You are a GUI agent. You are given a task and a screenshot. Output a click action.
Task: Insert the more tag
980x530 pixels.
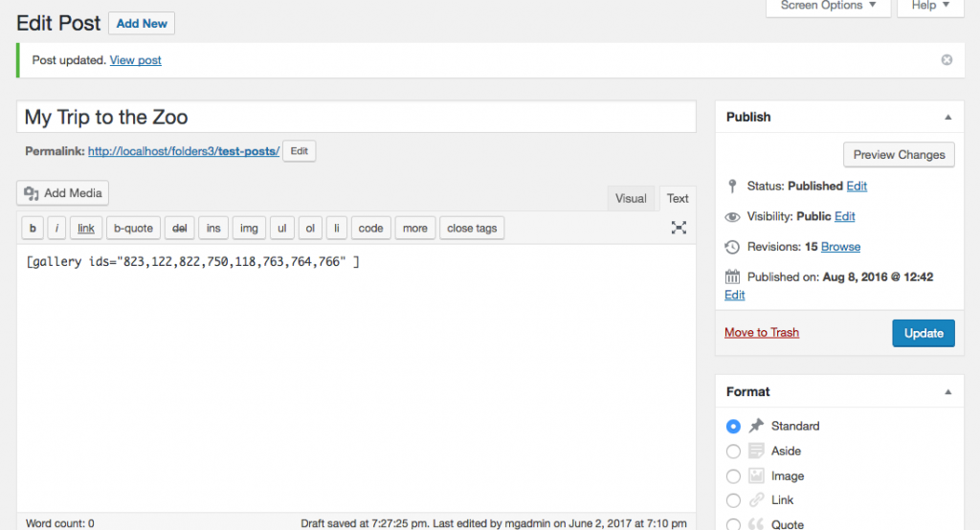pyautogui.click(x=415, y=228)
